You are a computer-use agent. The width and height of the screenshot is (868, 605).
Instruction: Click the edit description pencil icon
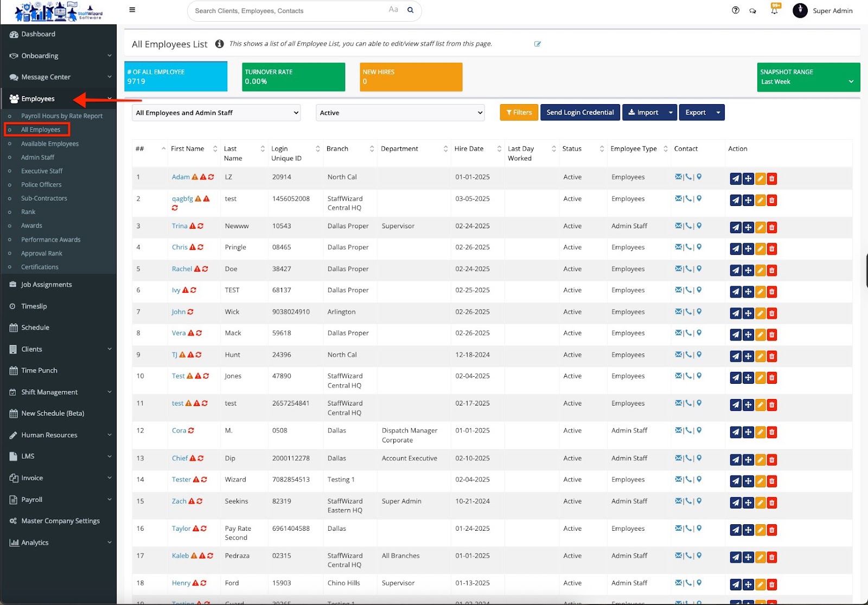tap(538, 44)
